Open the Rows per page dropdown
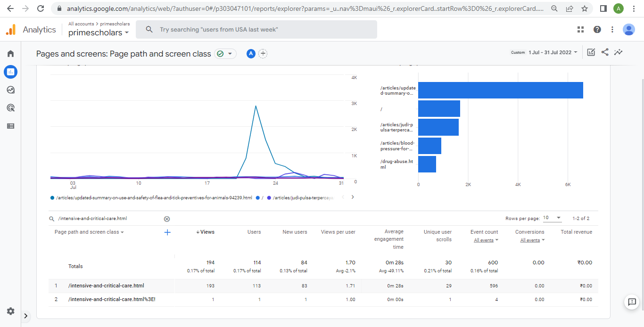This screenshot has height=327, width=644. click(x=553, y=218)
